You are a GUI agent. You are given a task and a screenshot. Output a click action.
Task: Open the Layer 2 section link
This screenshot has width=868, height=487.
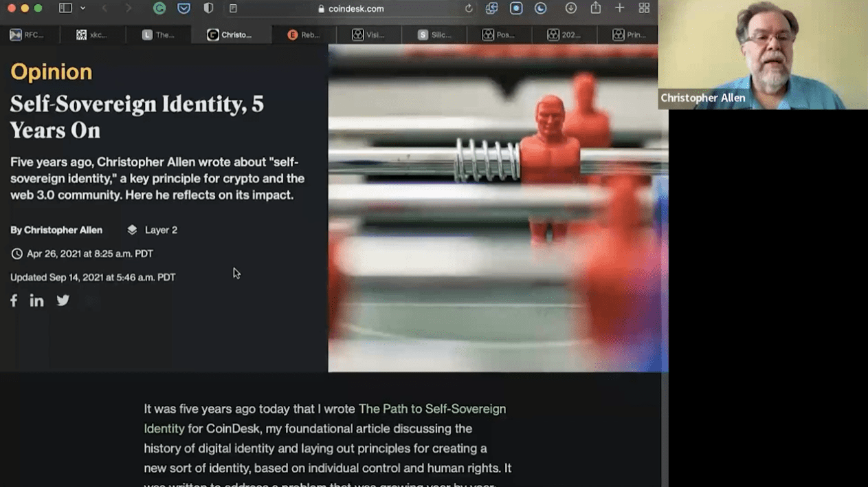(x=160, y=230)
